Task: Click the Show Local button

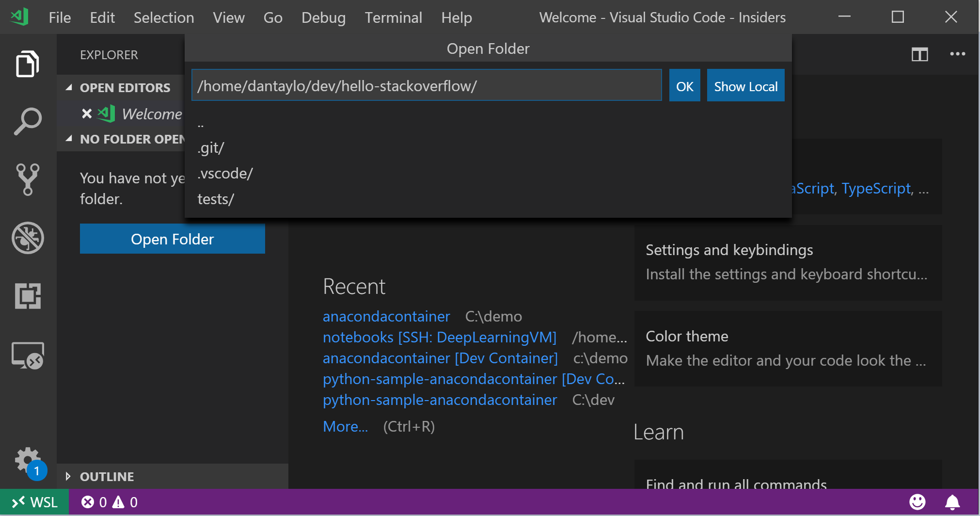Action: click(745, 86)
